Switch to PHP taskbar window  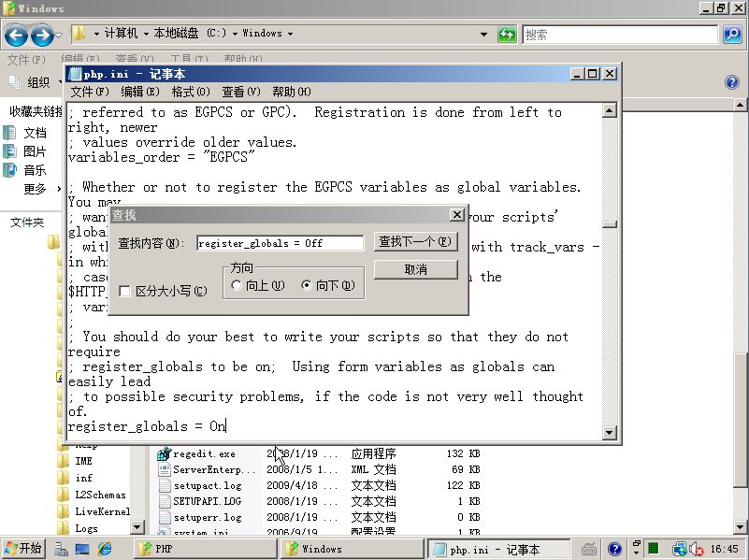204,549
